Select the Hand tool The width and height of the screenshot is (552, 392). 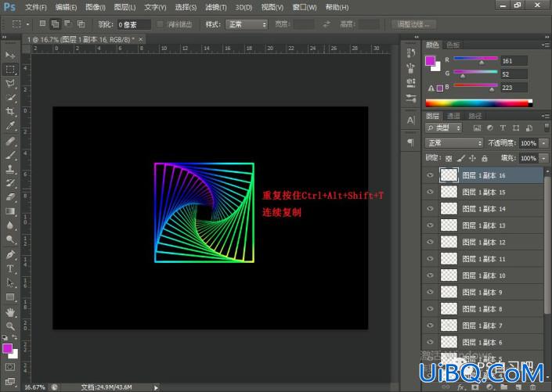[10, 312]
